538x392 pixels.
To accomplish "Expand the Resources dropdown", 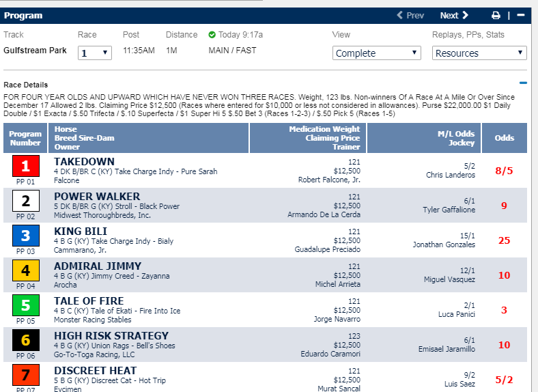I will pyautogui.click(x=480, y=53).
